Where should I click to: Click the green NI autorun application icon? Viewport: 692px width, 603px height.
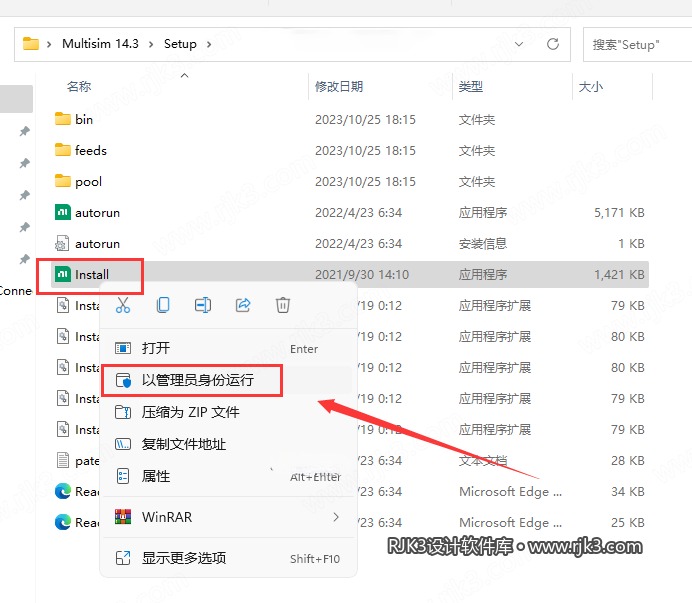pos(63,212)
